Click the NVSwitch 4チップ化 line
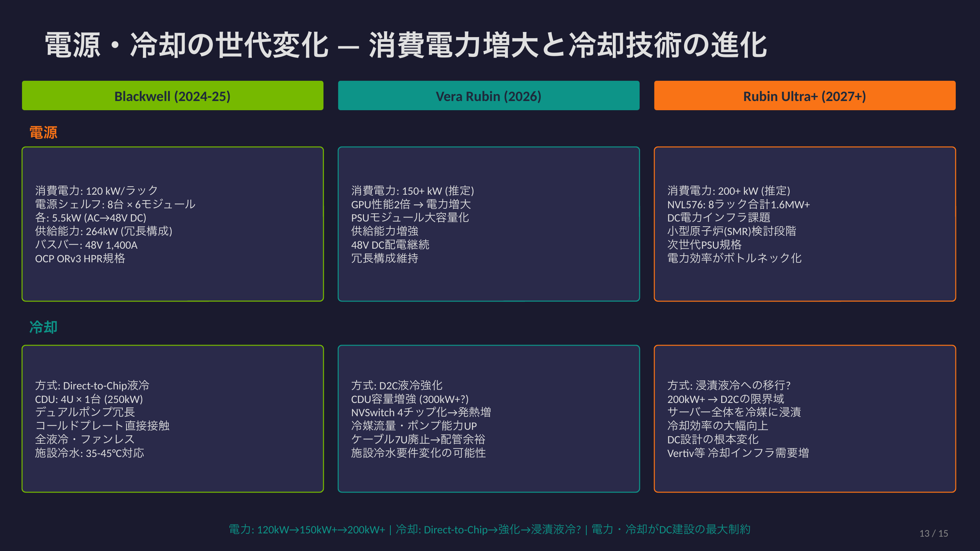This screenshot has width=980, height=551. 421,412
